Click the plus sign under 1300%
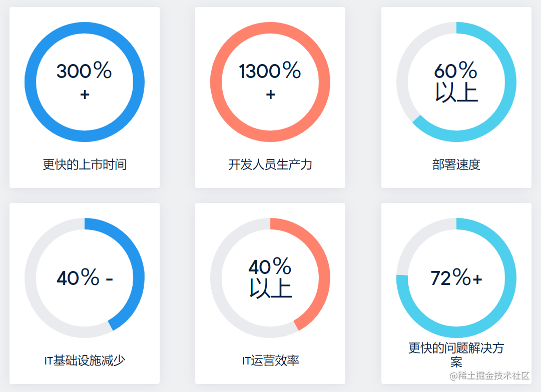This screenshot has width=541, height=392. [x=270, y=94]
